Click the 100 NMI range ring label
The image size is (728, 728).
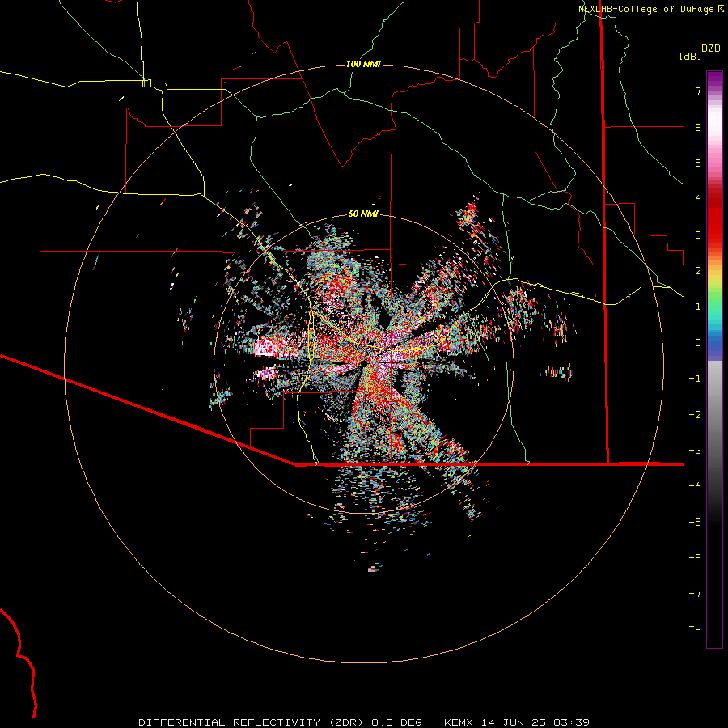(363, 64)
